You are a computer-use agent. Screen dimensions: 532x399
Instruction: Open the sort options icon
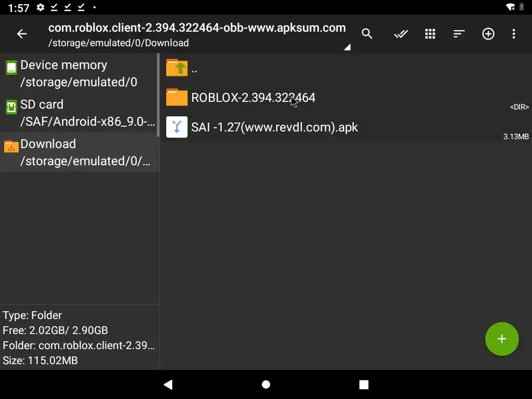tap(459, 34)
